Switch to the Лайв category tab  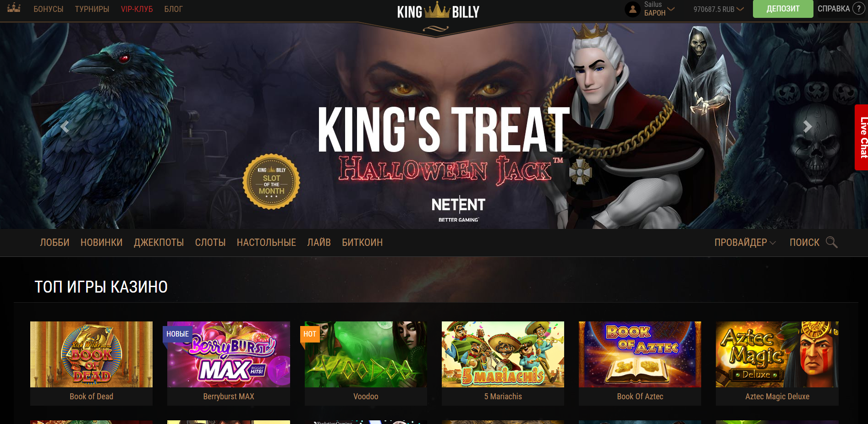point(319,242)
